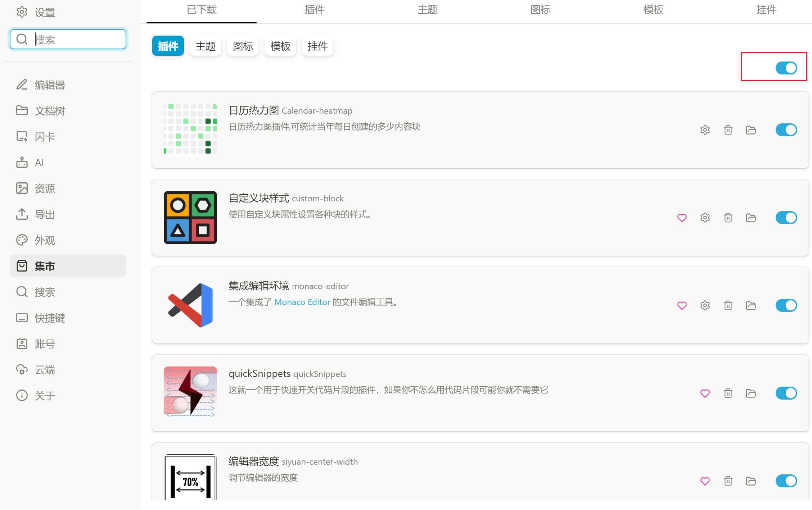The image size is (812, 510).
Task: Open monaco-editor plugin folder
Action: (x=751, y=305)
